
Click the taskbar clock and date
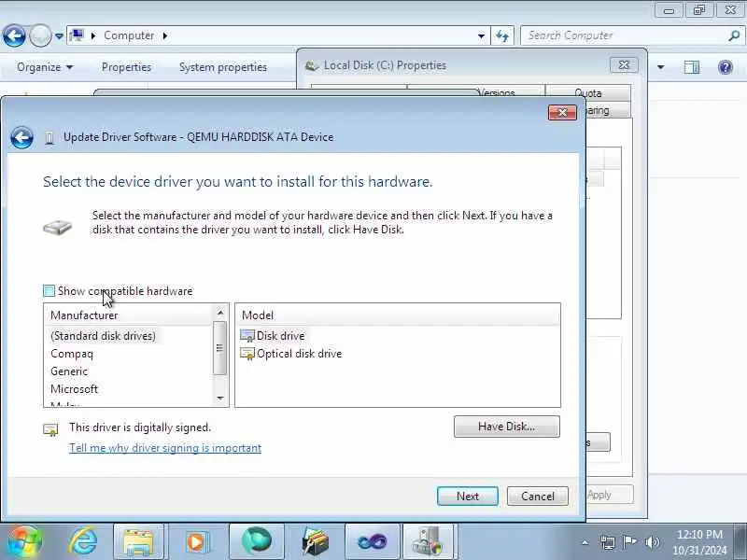point(699,542)
